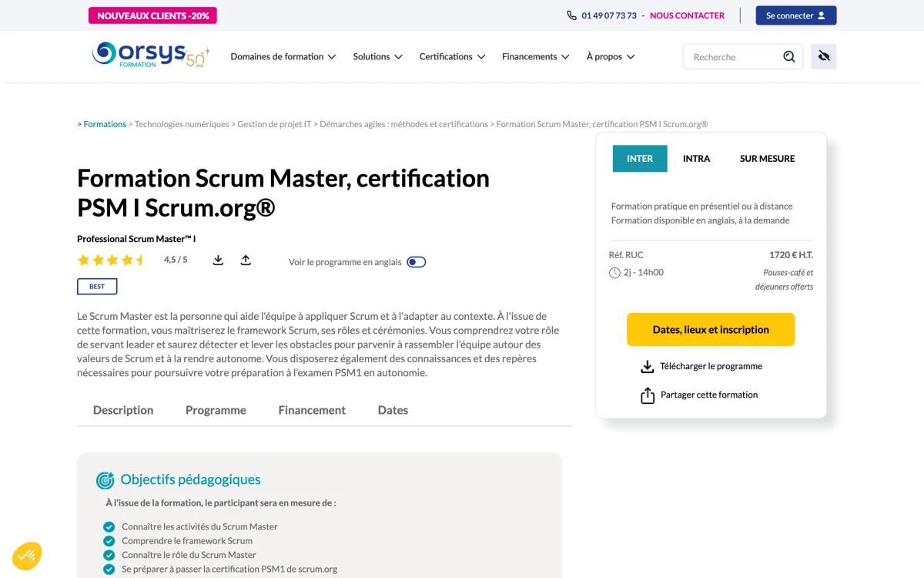Open the Financements dropdown menu
924x578 pixels.
coord(535,56)
